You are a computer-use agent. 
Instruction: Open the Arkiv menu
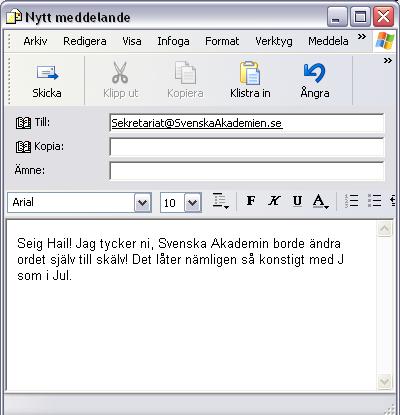click(x=35, y=41)
